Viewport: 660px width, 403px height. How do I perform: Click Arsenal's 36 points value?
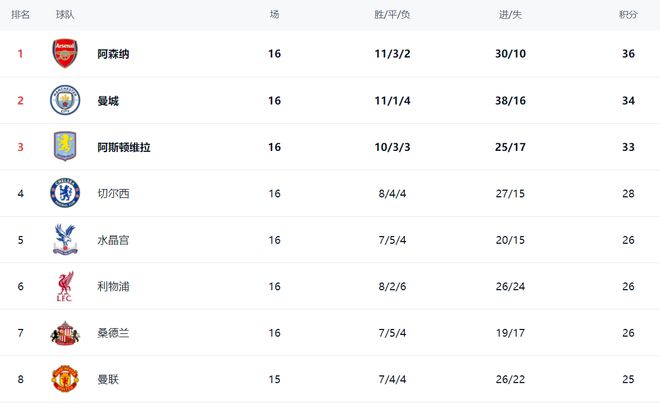(628, 54)
